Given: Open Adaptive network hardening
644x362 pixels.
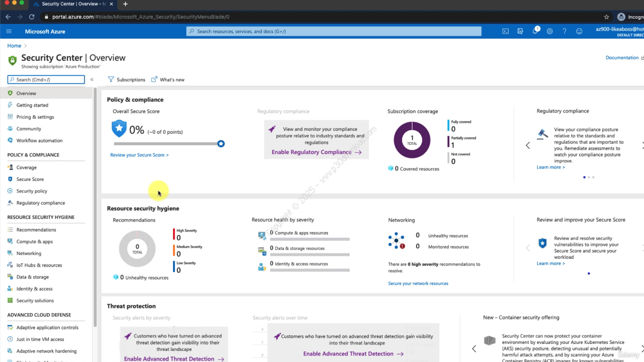Looking at the screenshot, I should (x=46, y=351).
